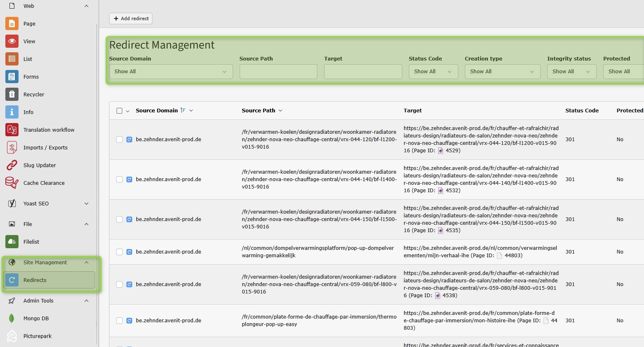Viewport: 644px width, 347px height.
Task: Click the Add redirect button
Action: 131,19
